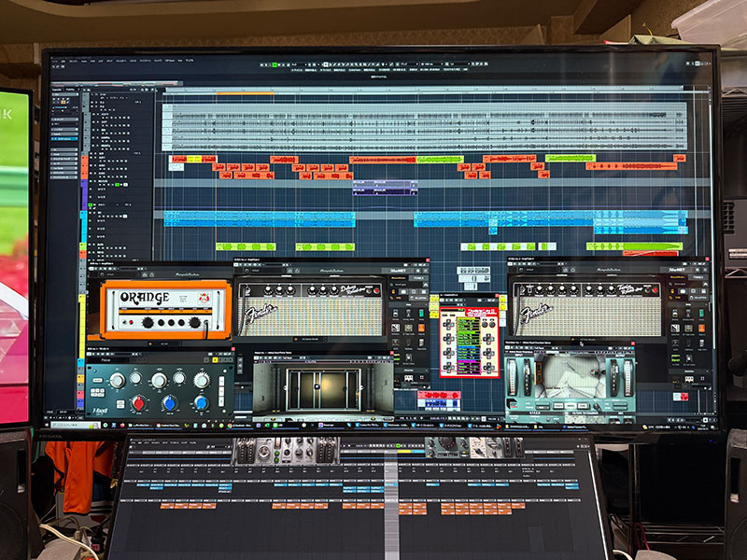Viewport: 747px width, 560px height.
Task: Click rightmost top-row silver knob on teal EQ plugin
Action: (x=201, y=381)
